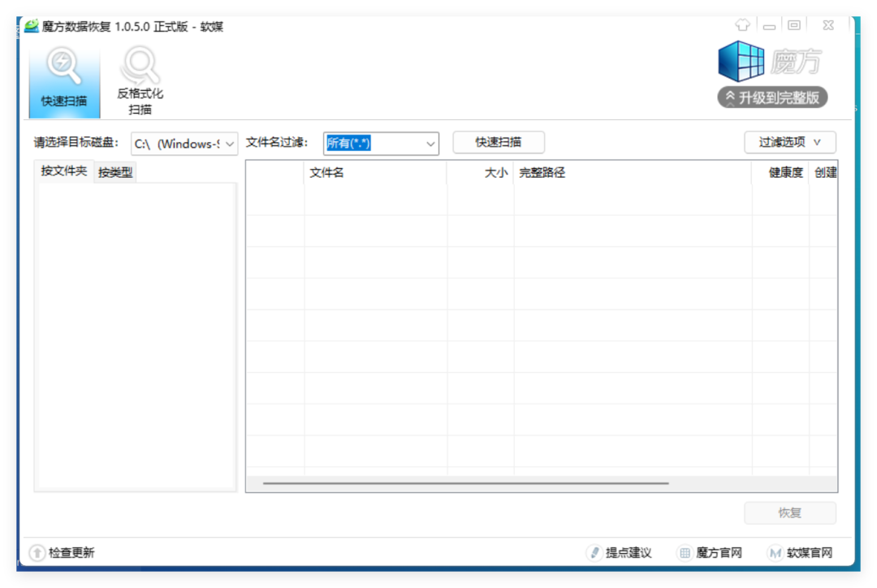This screenshot has height=588, width=877.
Task: Sort by the 创建 column header
Action: click(x=824, y=172)
